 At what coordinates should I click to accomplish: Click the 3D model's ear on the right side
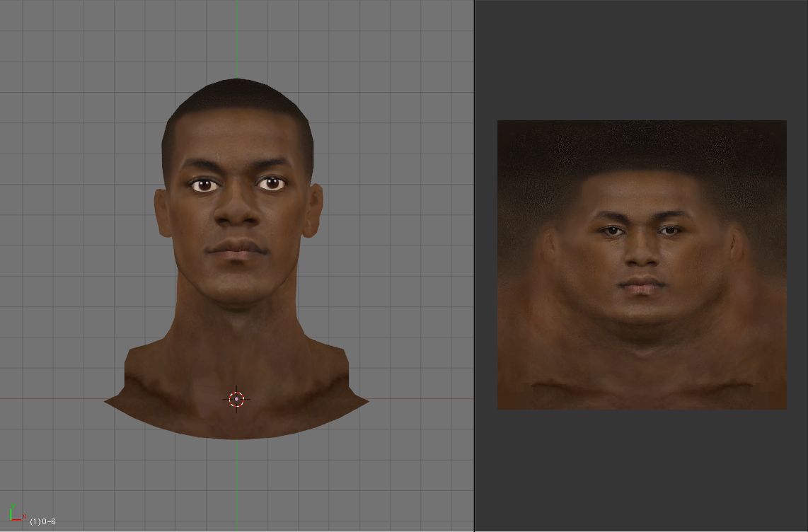click(315, 209)
